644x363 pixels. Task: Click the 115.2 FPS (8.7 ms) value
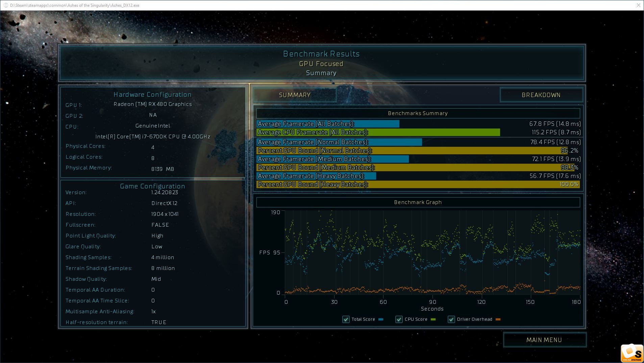(x=556, y=132)
